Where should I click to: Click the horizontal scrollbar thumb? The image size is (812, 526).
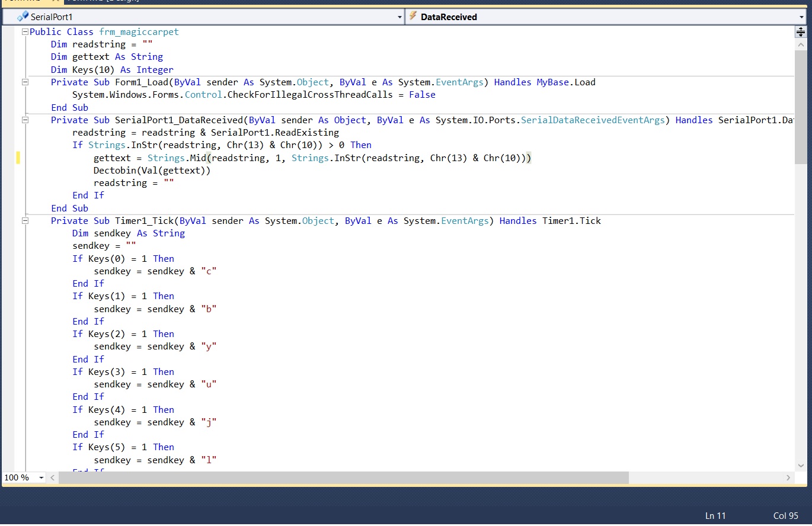tap(344, 477)
